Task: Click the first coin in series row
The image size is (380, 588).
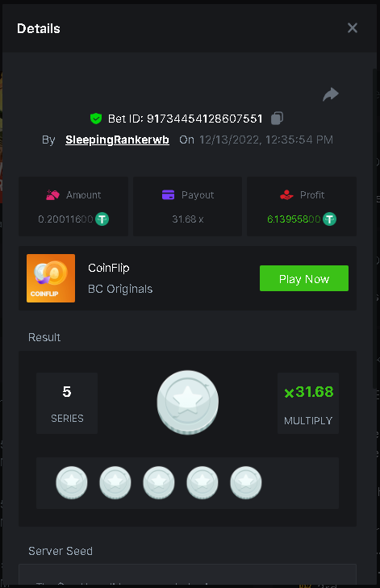Action: tap(72, 482)
